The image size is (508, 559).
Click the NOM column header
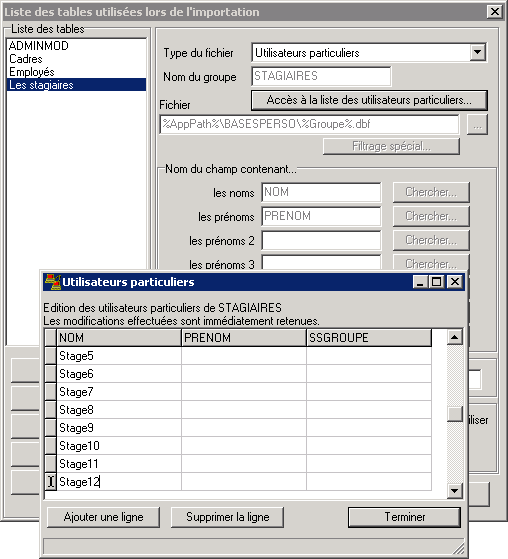[x=119, y=338]
